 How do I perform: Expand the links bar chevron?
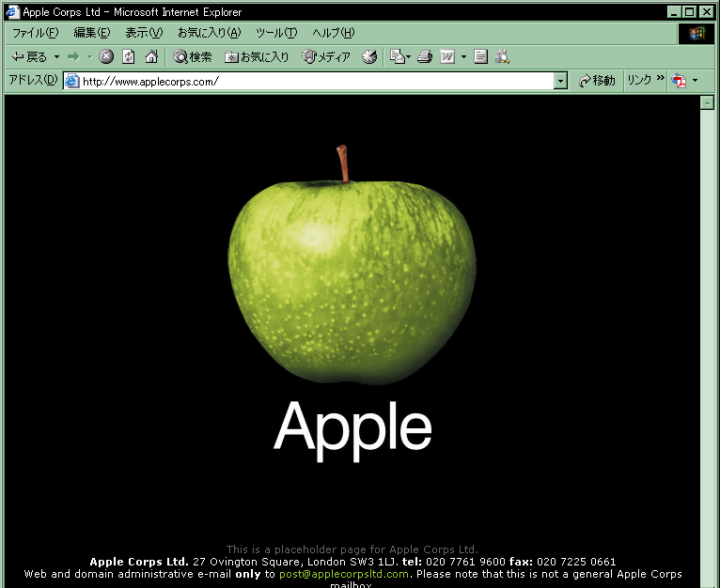click(x=660, y=78)
